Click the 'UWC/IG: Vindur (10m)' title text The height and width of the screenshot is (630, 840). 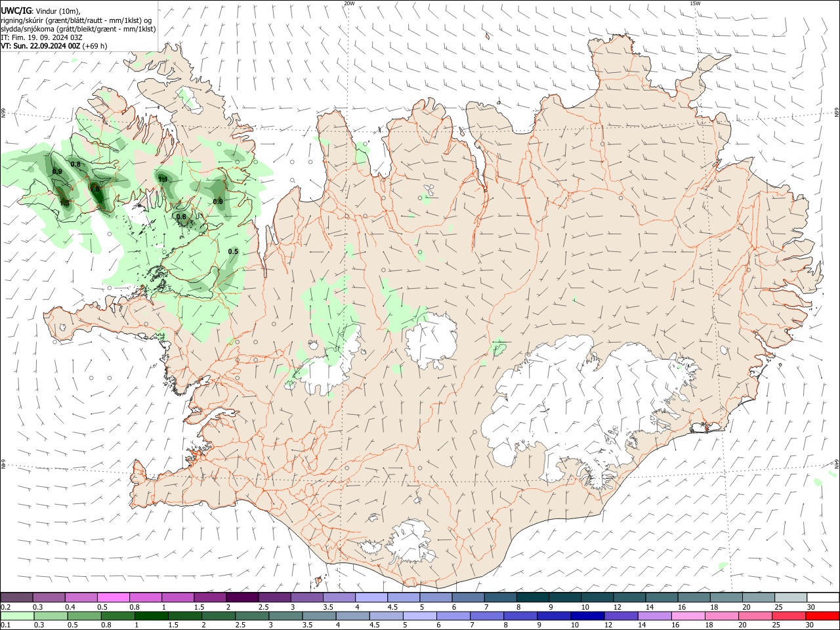point(41,11)
